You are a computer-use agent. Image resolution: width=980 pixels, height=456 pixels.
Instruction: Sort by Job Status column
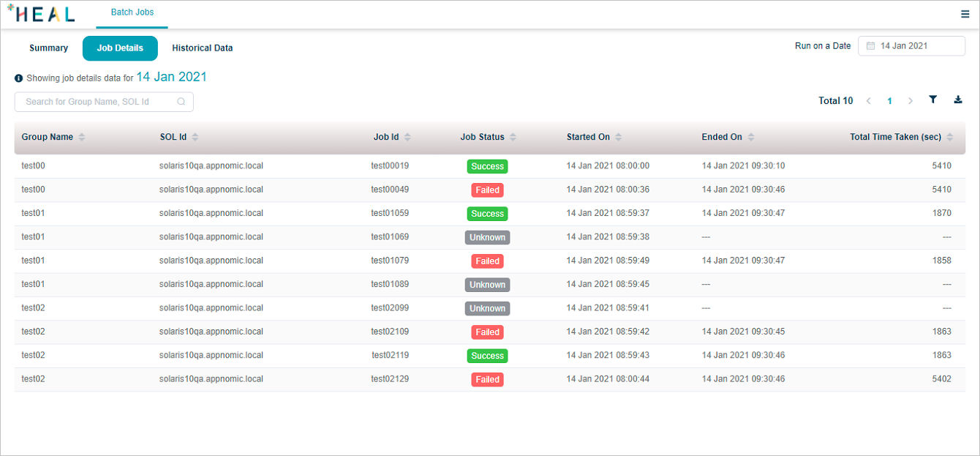click(513, 138)
